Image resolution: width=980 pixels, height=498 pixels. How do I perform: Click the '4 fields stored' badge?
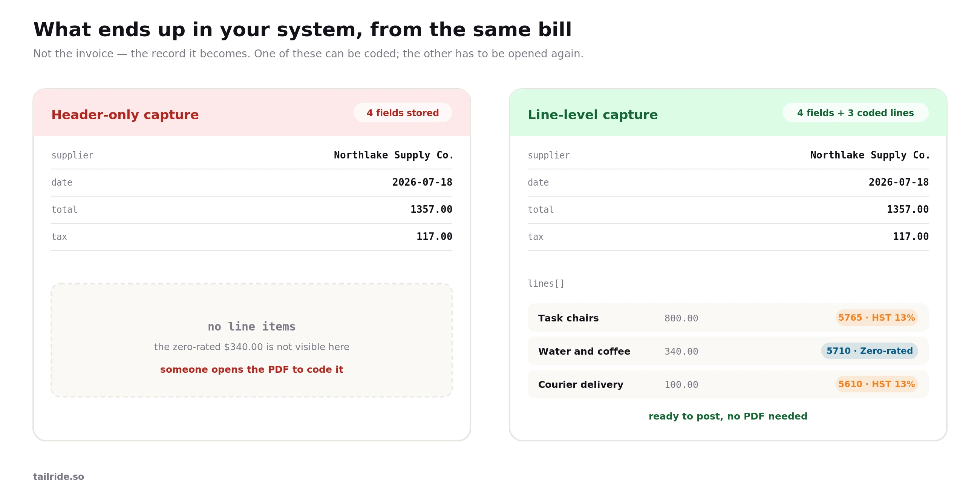403,113
